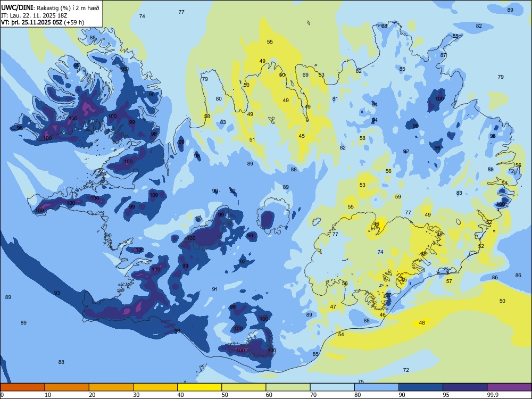Click the "59" humidity value on the map

(398, 196)
